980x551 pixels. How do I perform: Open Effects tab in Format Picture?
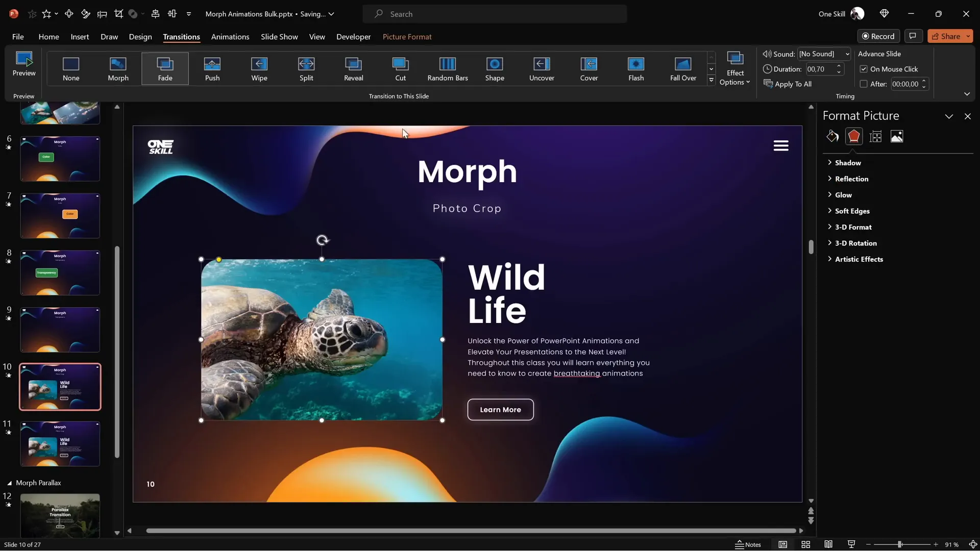[854, 136]
